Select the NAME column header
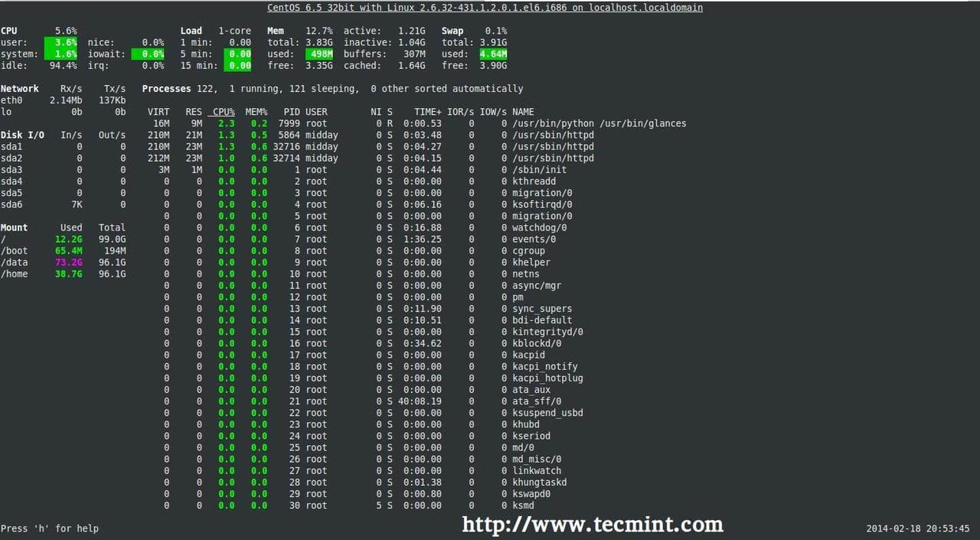980x540 pixels. coord(523,112)
